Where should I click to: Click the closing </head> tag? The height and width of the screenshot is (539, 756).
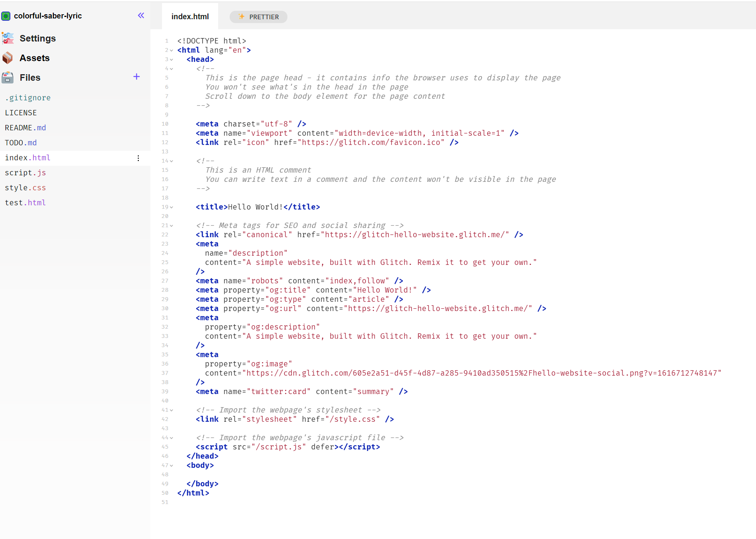click(202, 456)
